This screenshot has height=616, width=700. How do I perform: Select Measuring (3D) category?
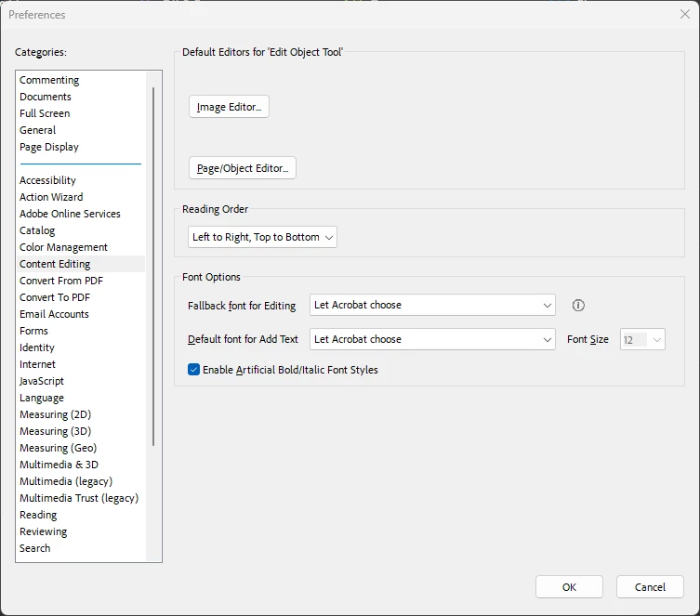(x=81, y=431)
